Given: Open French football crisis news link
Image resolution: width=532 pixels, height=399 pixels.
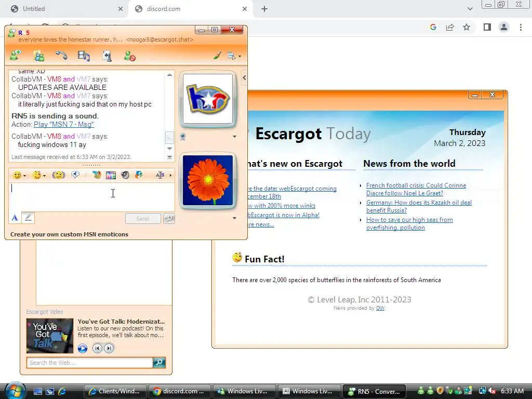Looking at the screenshot, I should [x=416, y=189].
